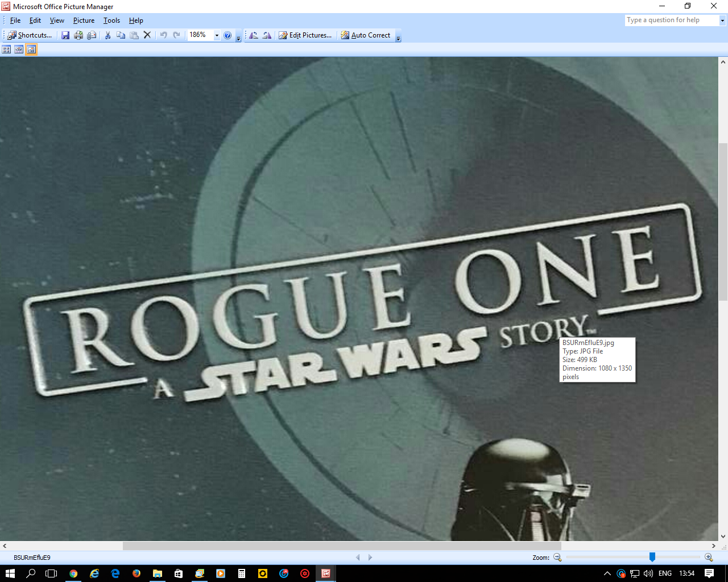Viewport: 728px width, 582px height.
Task: Open the Shortcuts pane
Action: [x=29, y=35]
